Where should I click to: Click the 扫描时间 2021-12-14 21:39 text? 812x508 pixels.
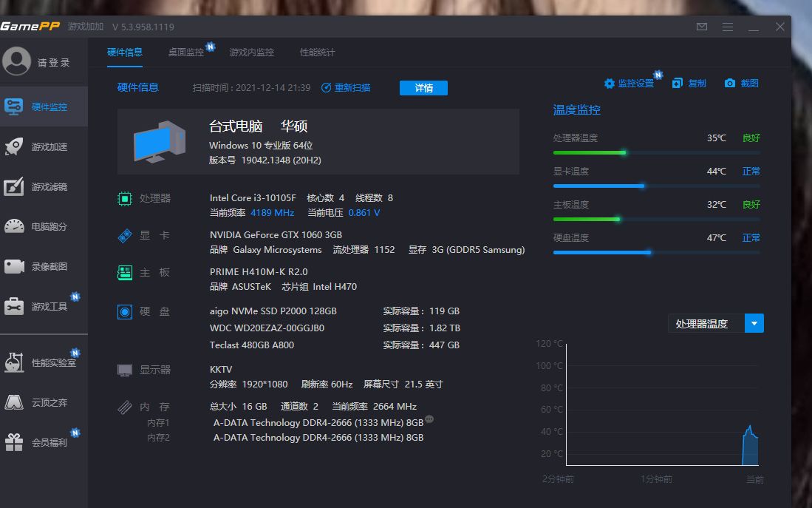tap(252, 88)
